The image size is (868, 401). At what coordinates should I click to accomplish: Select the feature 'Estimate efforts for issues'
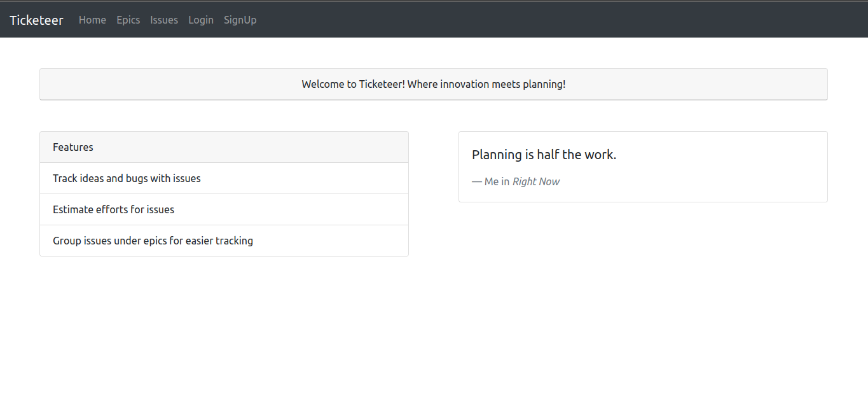point(113,209)
